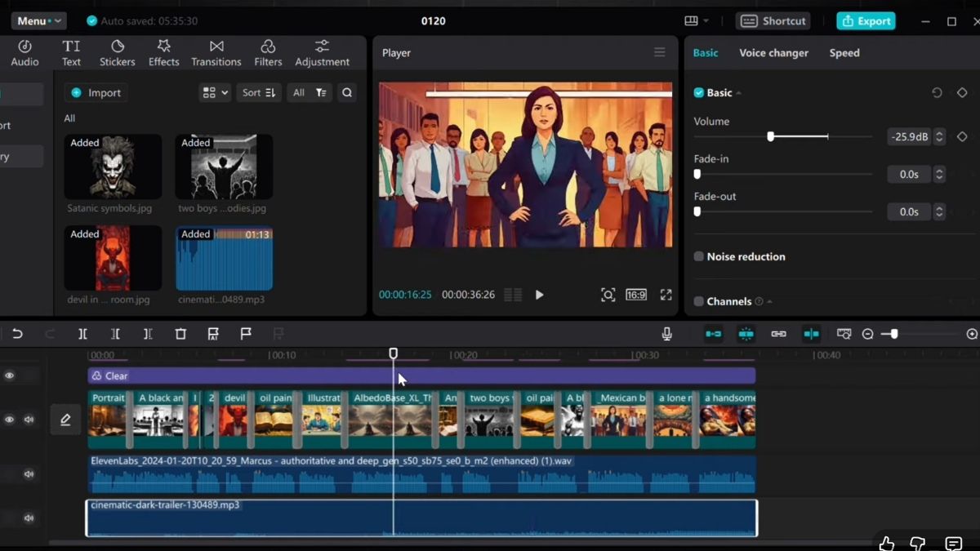Start voiceover recording with the microphone icon

[666, 333]
